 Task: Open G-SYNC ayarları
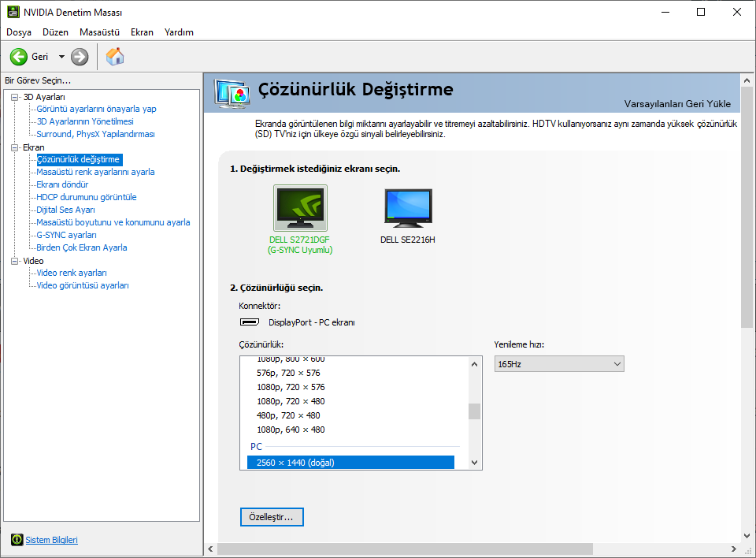click(66, 235)
